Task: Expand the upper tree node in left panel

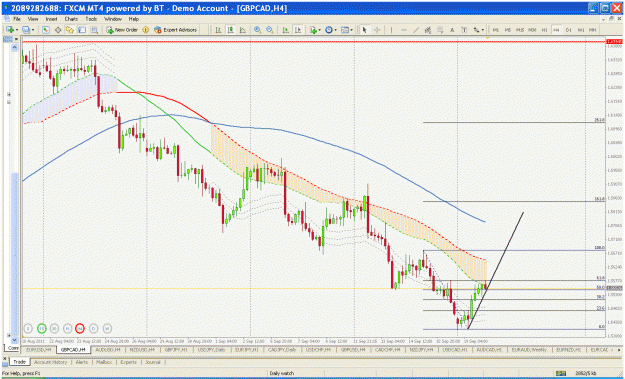Action: (x=9, y=94)
